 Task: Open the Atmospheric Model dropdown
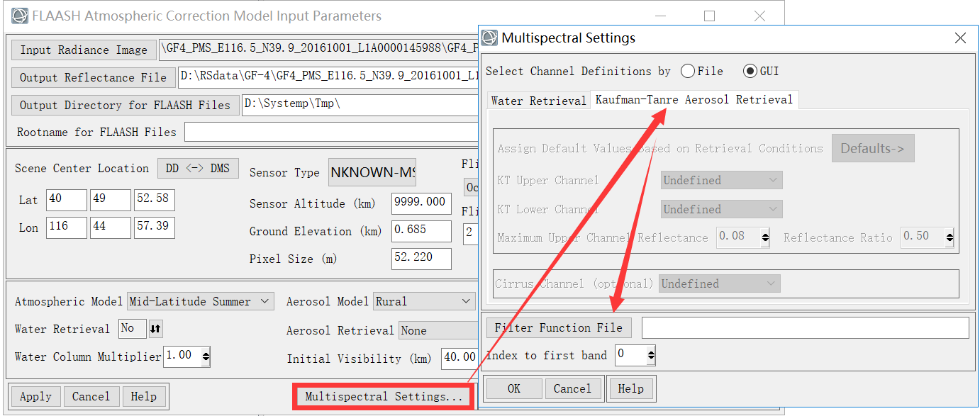pyautogui.click(x=200, y=301)
